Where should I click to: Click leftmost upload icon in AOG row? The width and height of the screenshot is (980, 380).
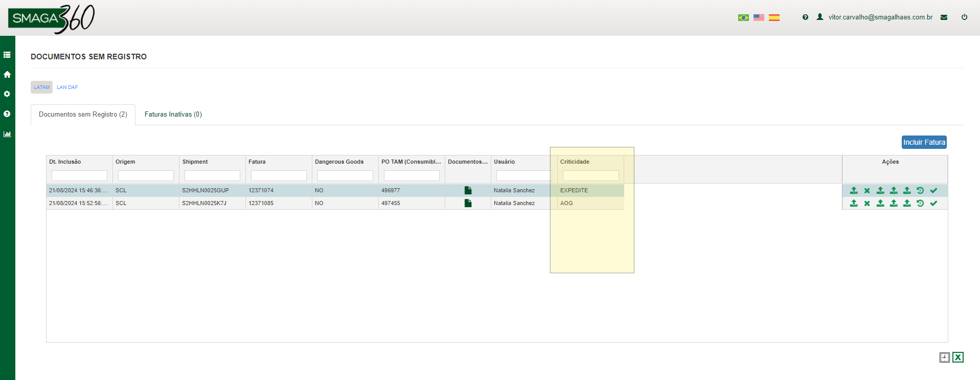click(854, 203)
